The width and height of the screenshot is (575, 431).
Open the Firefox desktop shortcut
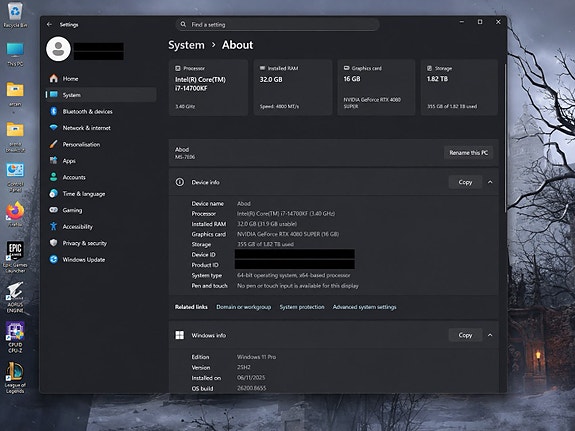coord(15,214)
